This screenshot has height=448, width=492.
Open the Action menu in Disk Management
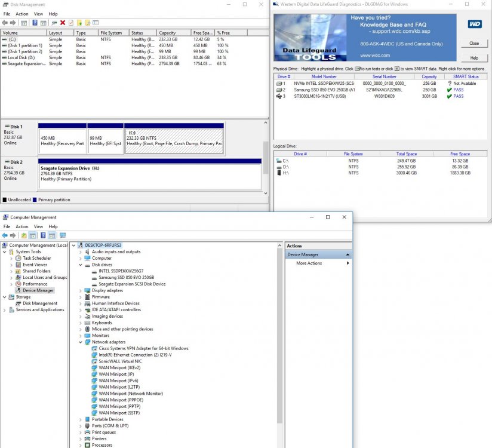point(21,14)
